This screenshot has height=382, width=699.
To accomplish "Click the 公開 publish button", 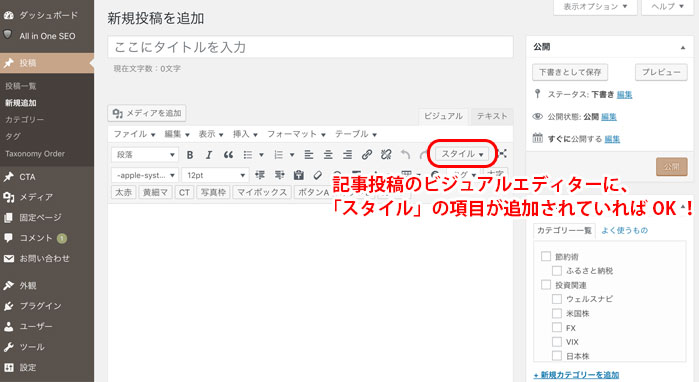I will [x=671, y=167].
